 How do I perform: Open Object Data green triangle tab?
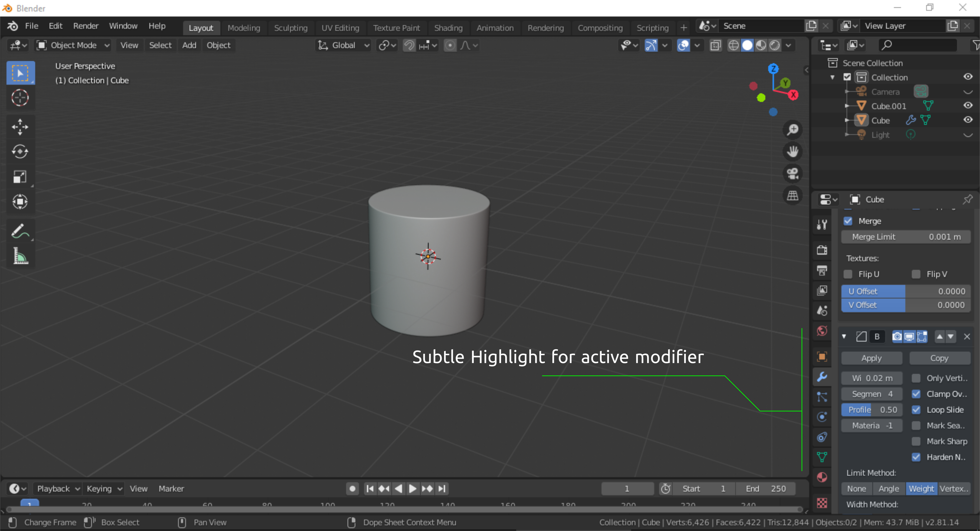tap(822, 457)
